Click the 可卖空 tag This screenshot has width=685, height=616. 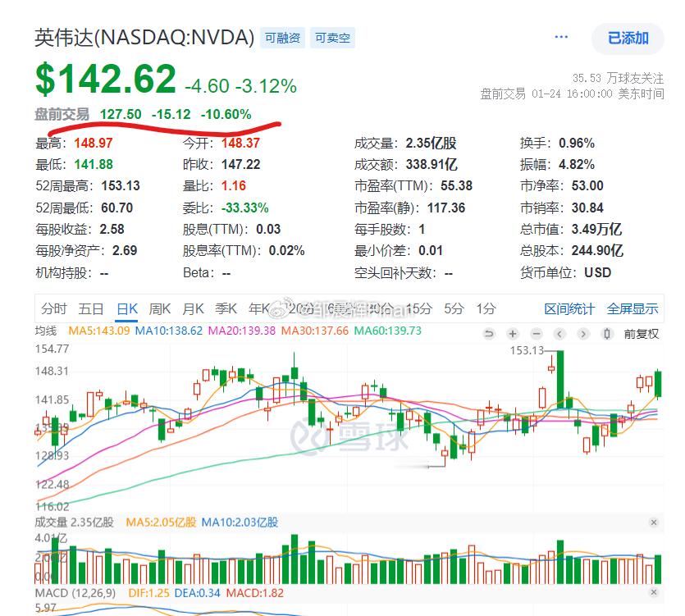(332, 38)
